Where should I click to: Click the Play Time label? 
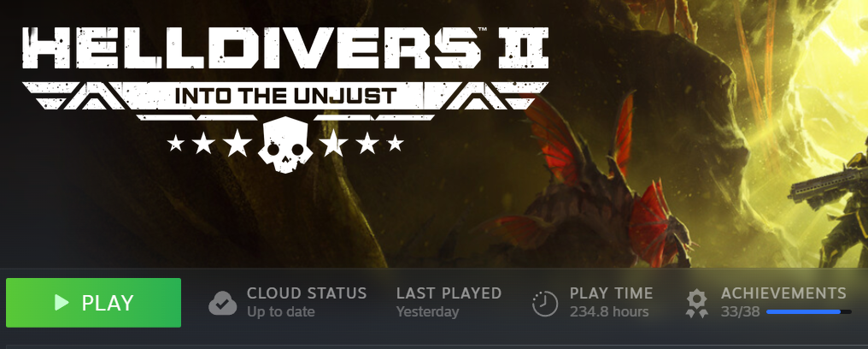pyautogui.click(x=611, y=293)
